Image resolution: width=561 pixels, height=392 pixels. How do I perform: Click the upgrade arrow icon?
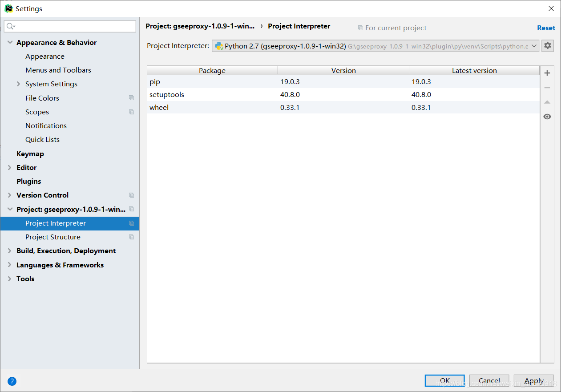coord(547,102)
